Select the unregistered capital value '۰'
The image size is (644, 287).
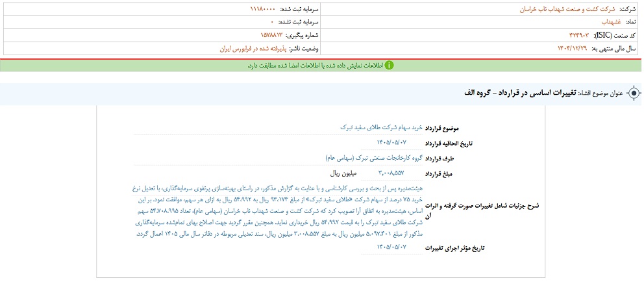pyautogui.click(x=272, y=22)
